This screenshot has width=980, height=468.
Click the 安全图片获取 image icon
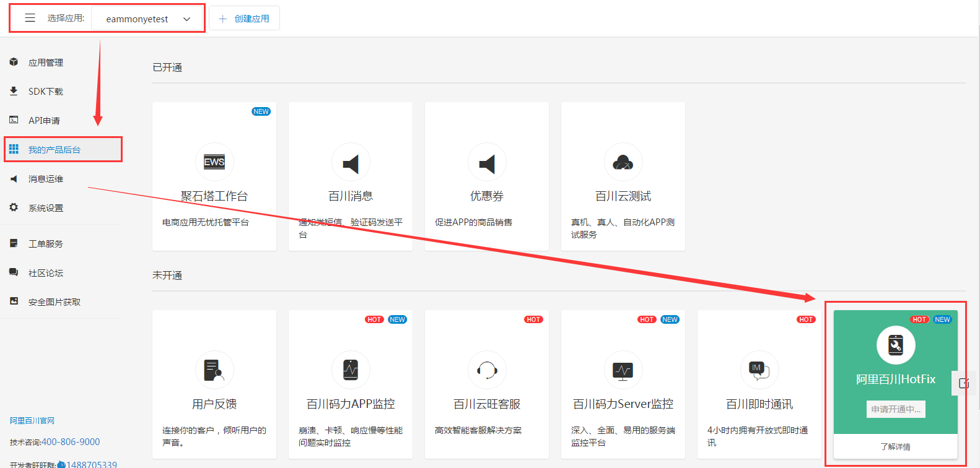coord(14,301)
